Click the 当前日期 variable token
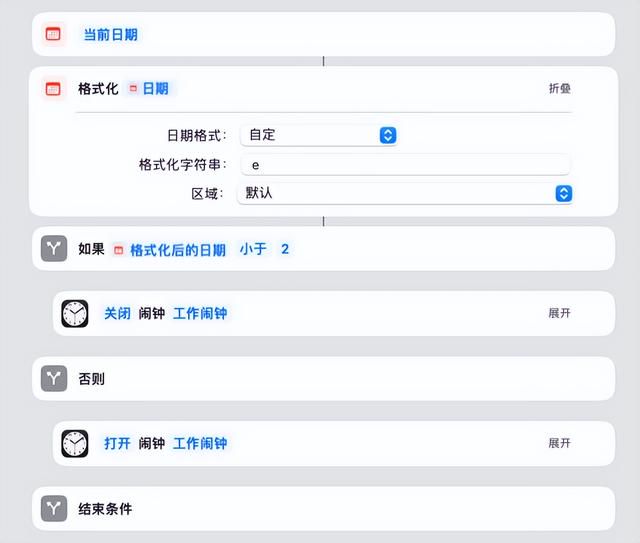This screenshot has width=640, height=543. (110, 35)
